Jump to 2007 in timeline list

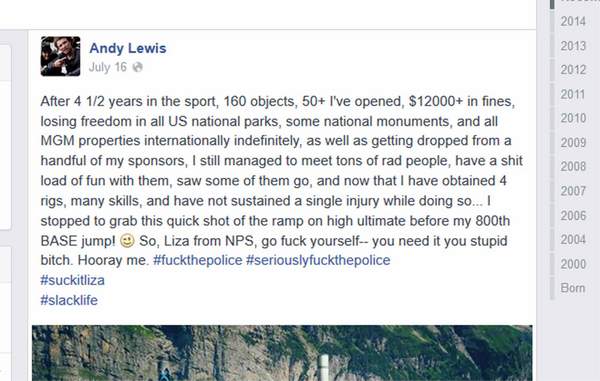(x=573, y=191)
